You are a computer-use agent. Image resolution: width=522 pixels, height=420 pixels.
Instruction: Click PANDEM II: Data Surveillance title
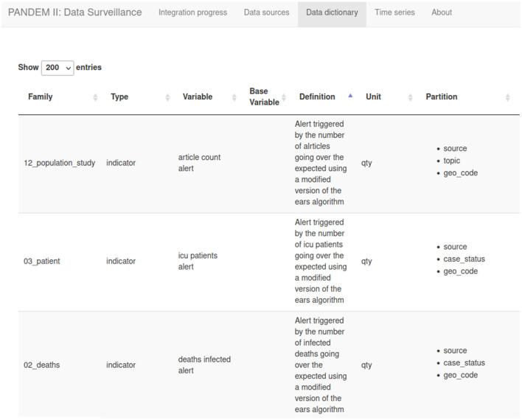[74, 13]
